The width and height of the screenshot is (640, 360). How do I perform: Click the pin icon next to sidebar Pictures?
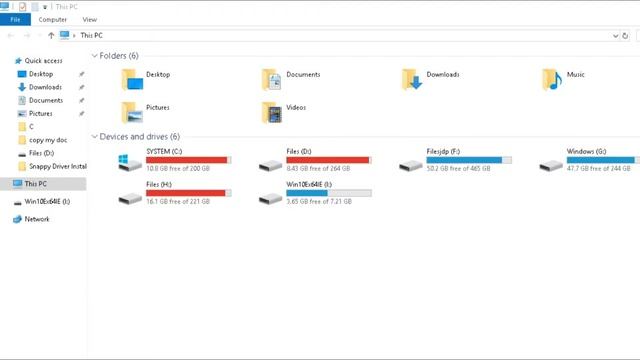click(82, 113)
